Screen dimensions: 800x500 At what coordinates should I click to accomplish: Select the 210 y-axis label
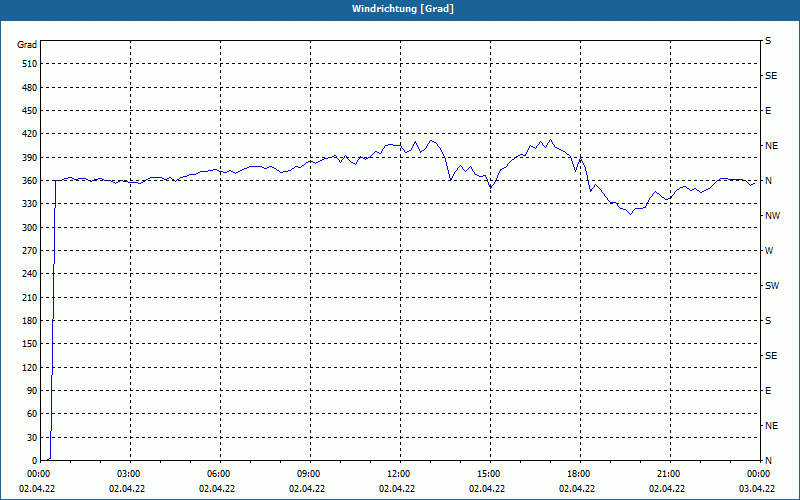(30, 297)
